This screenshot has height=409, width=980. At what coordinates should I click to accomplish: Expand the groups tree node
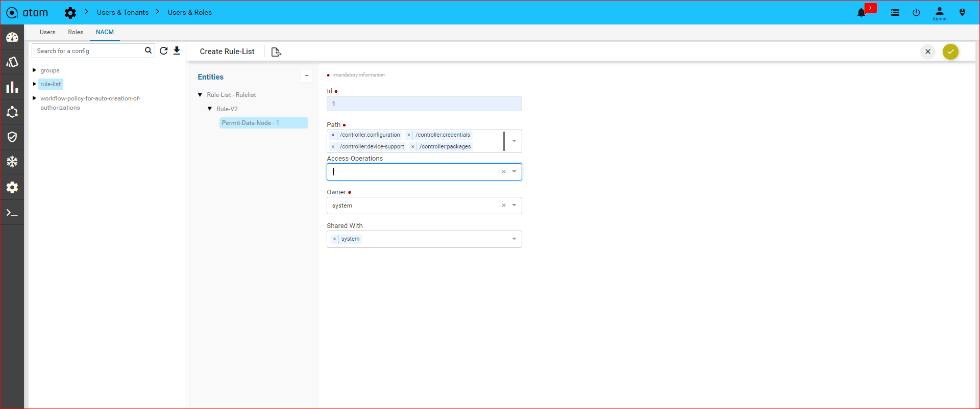34,70
